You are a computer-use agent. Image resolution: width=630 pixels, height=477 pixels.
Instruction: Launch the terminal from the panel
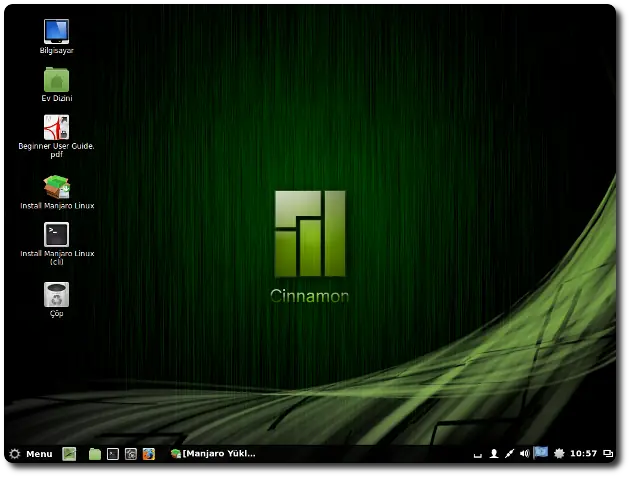tap(113, 454)
